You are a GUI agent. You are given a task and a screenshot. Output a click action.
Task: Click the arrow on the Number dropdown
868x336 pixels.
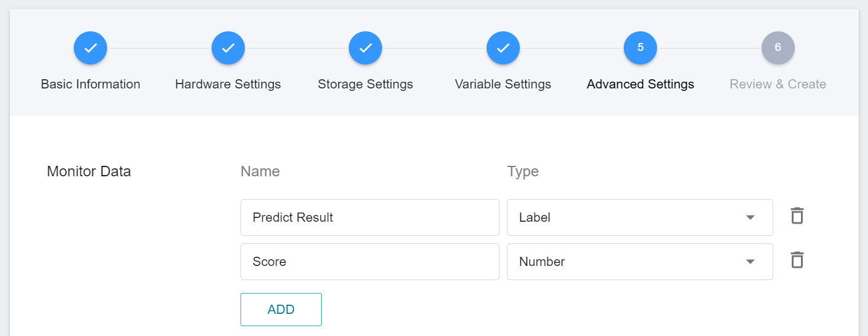750,262
